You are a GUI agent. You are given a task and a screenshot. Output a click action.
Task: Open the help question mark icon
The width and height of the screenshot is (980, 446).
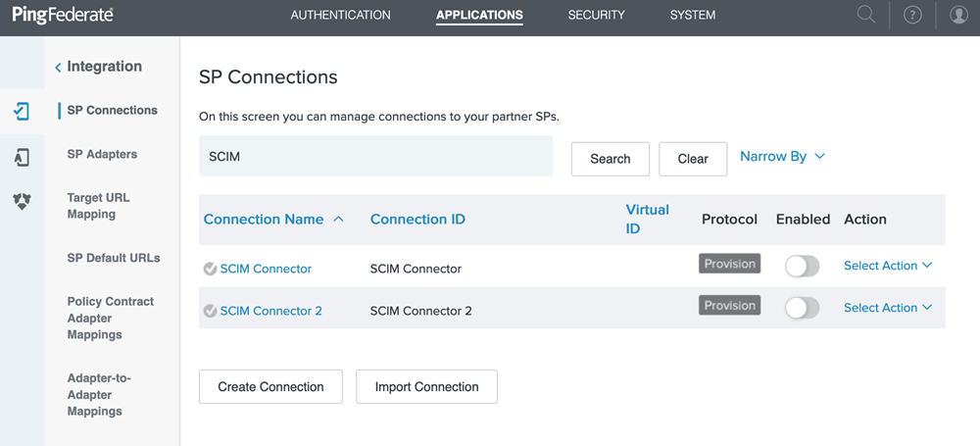coord(912,16)
